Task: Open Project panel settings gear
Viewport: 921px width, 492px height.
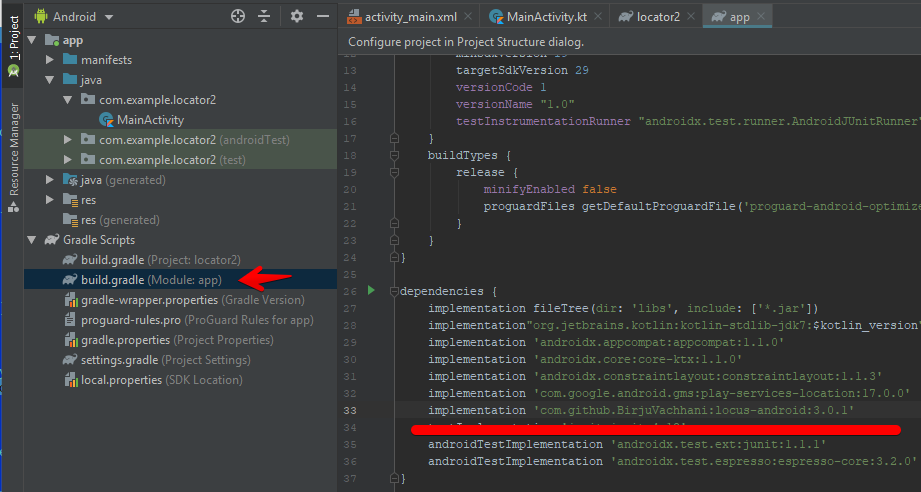Action: tap(297, 16)
